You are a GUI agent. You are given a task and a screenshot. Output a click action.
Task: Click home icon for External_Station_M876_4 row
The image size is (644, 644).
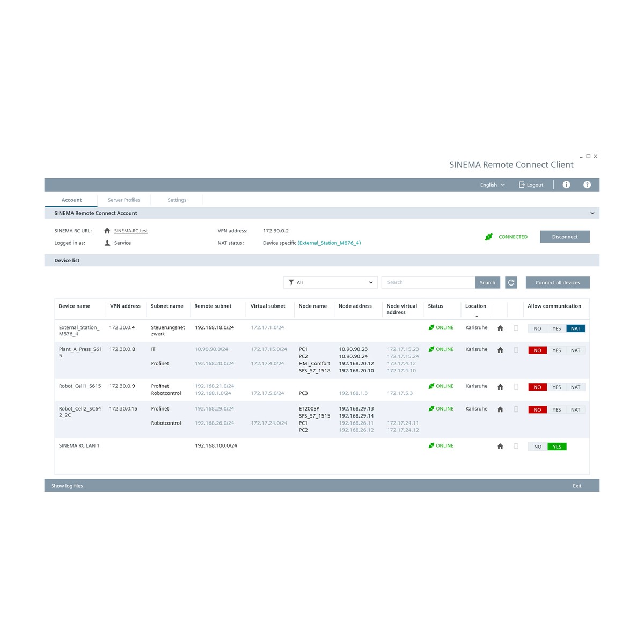click(500, 328)
